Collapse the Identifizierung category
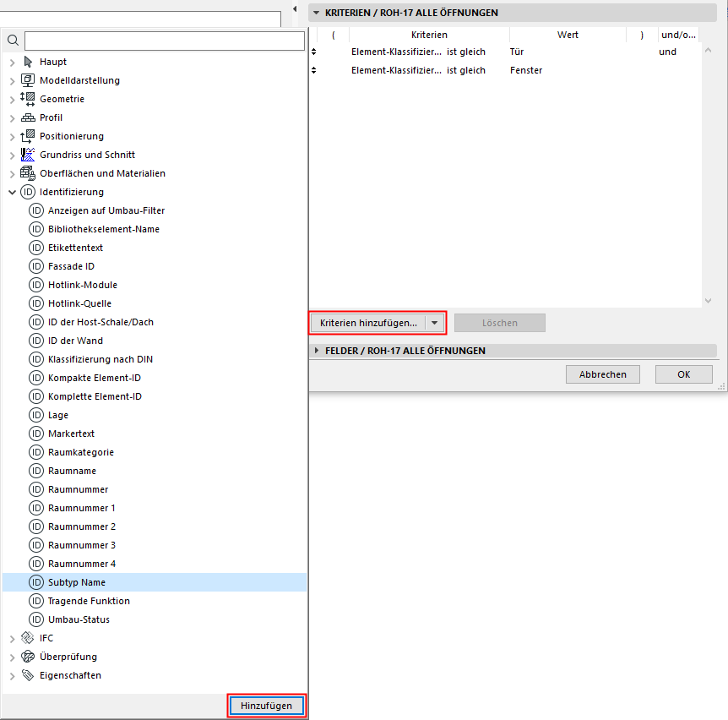This screenshot has height=720, width=728. pyautogui.click(x=13, y=192)
